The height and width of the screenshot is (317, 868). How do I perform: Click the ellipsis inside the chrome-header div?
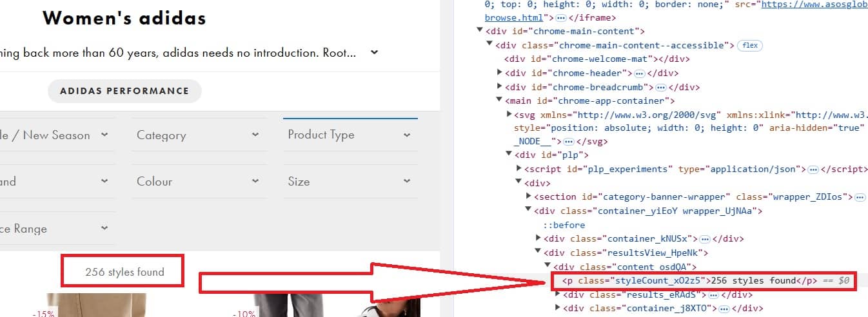[639, 73]
